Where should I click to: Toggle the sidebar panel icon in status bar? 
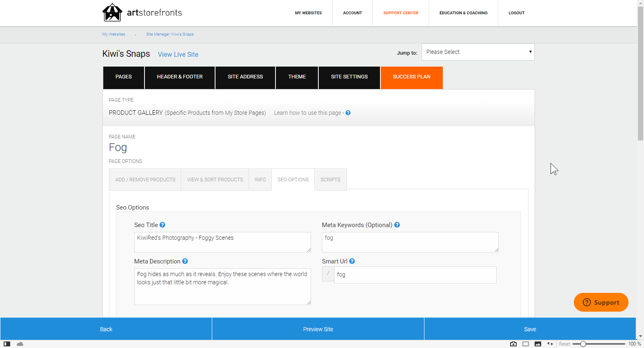tap(7, 344)
